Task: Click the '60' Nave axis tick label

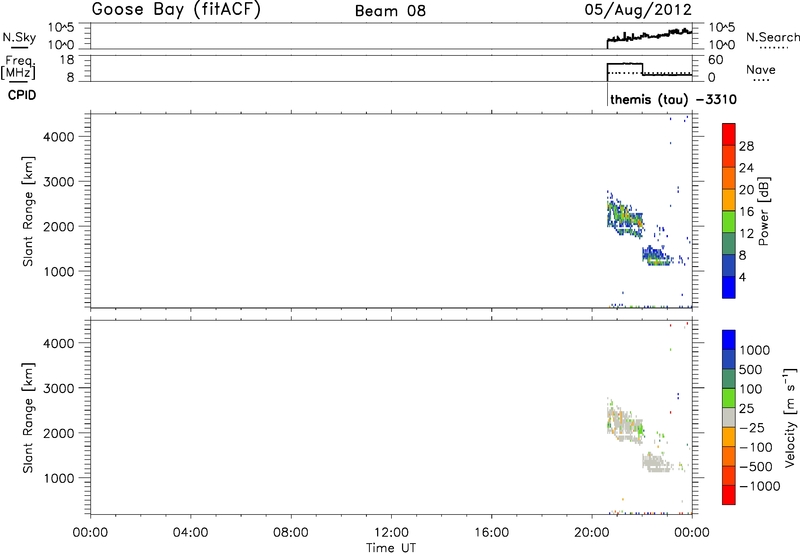Action: pos(716,60)
